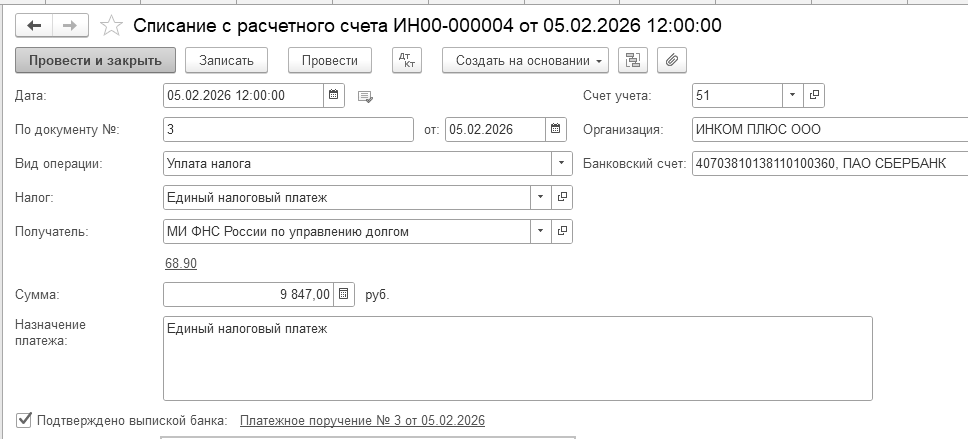
Task: Click into the Дата input field
Action: coord(244,95)
